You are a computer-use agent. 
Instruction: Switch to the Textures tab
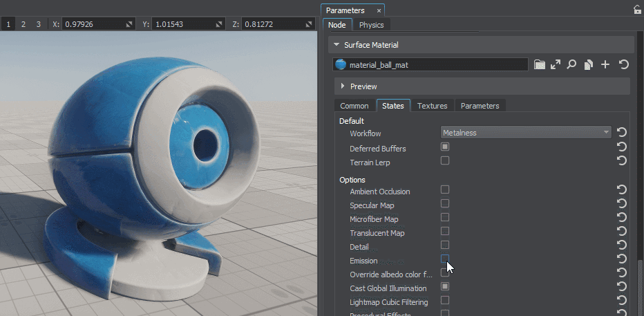click(x=433, y=106)
